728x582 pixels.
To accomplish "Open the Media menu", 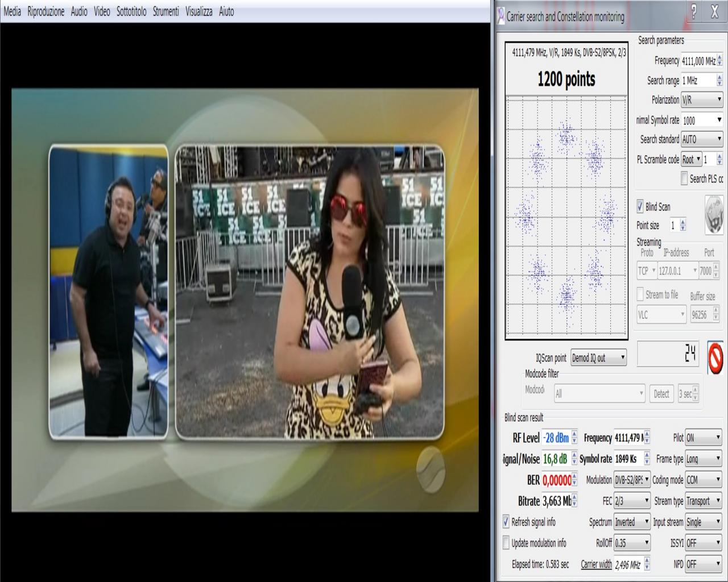I will click(x=12, y=11).
